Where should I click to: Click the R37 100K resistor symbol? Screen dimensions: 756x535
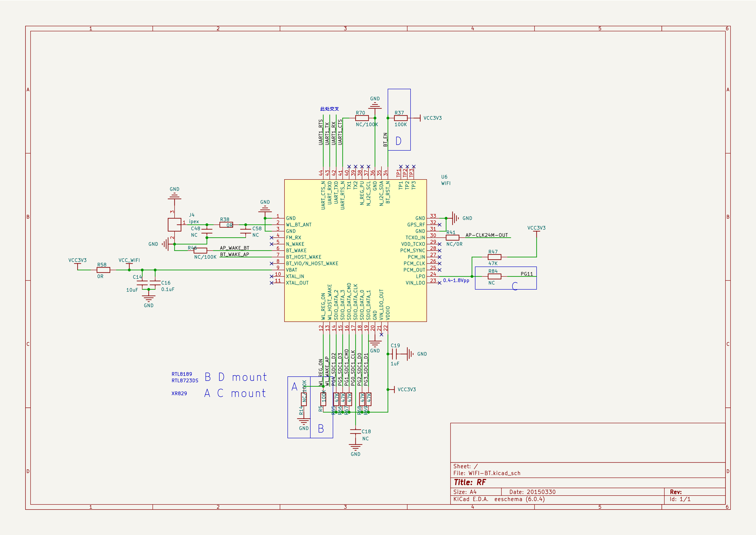(x=401, y=118)
